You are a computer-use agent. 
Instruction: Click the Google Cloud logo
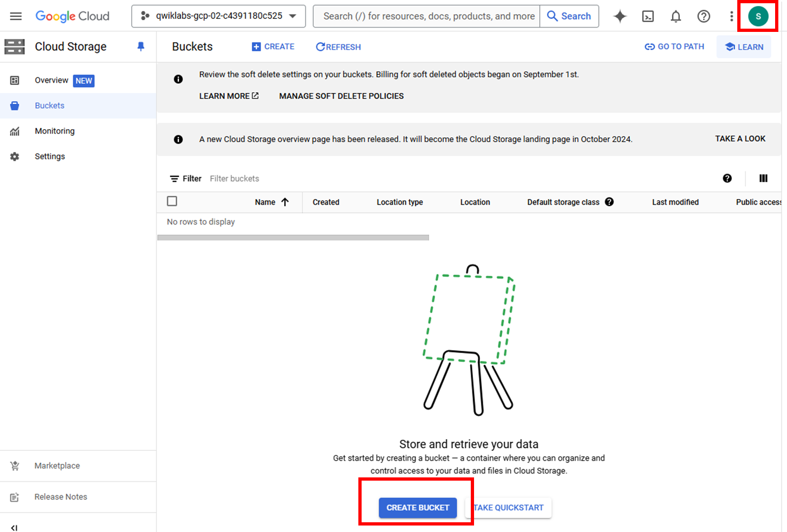[x=72, y=16]
